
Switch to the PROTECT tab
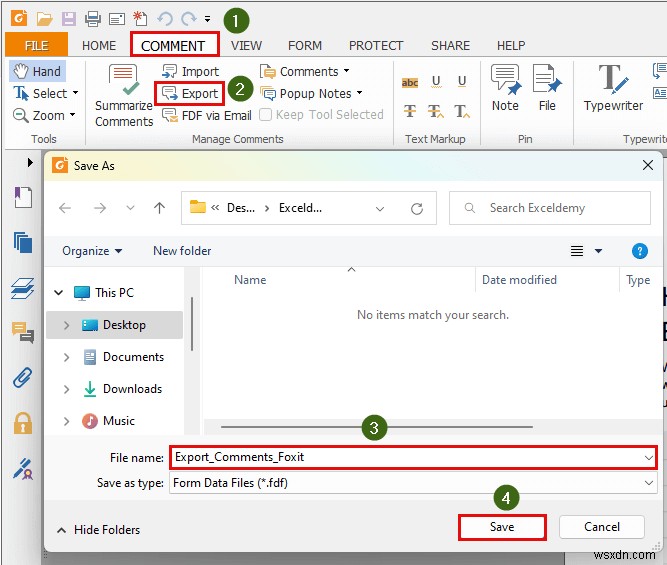[x=376, y=46]
